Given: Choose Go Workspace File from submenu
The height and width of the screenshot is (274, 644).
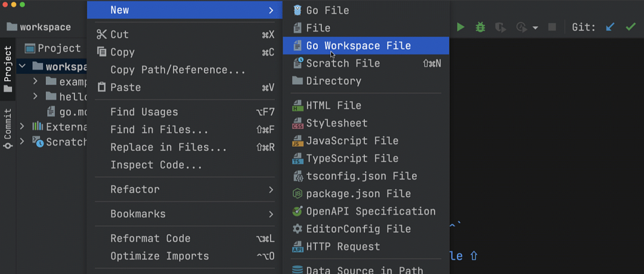Looking at the screenshot, I should (358, 45).
